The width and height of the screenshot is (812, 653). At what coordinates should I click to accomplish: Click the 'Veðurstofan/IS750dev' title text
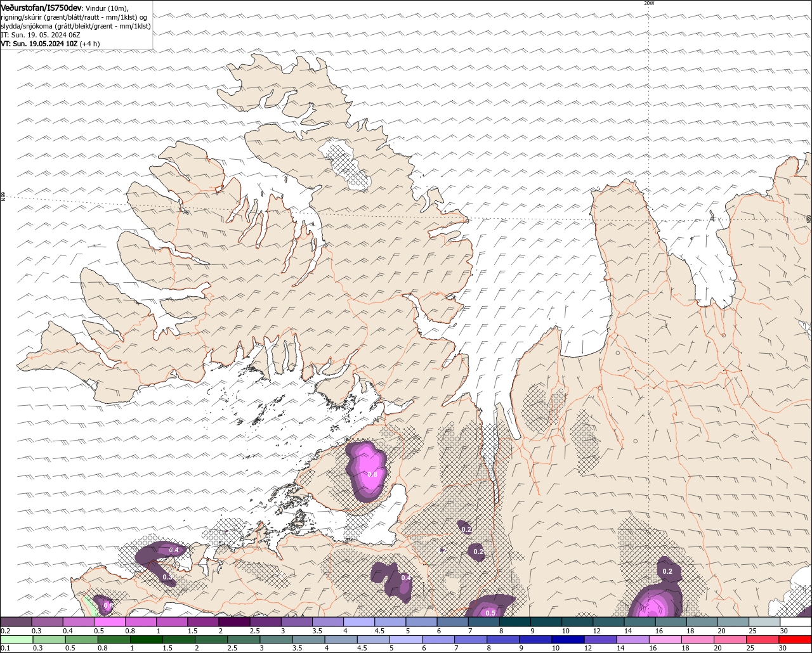pos(41,7)
